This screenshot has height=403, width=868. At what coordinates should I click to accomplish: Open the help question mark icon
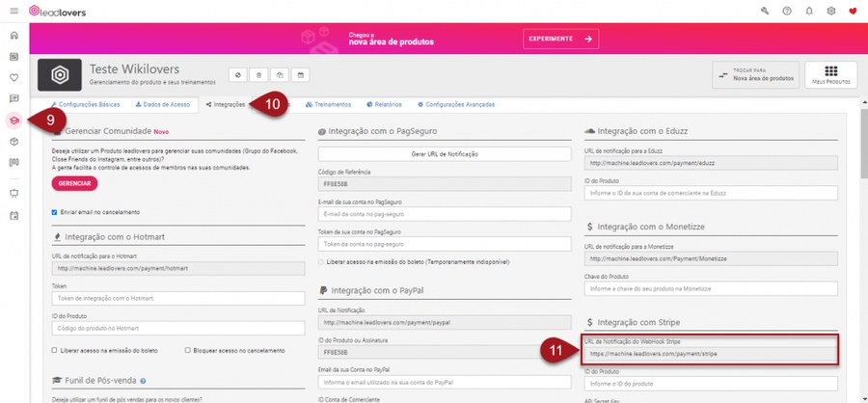coord(787,11)
